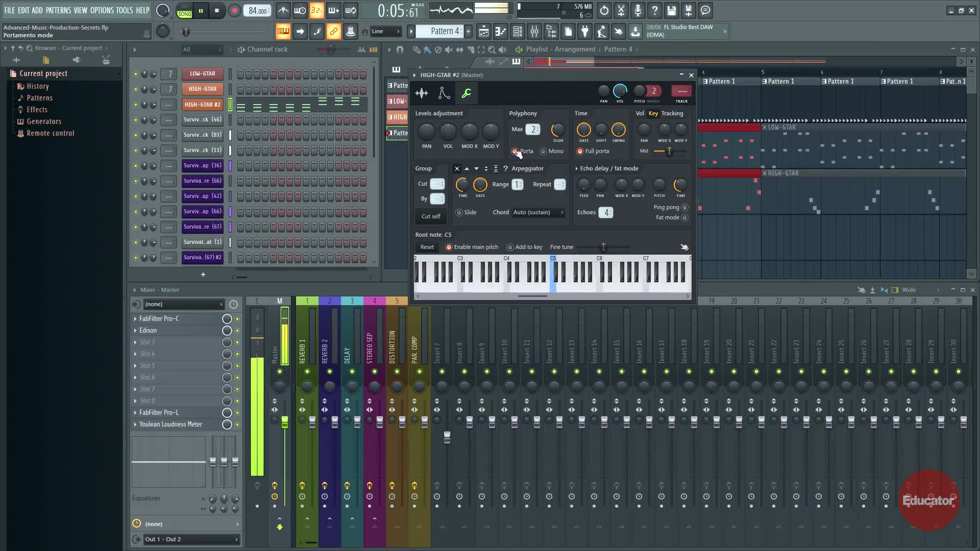Toggle the Full porta option
Screen dimensions: 980x551
click(580, 152)
